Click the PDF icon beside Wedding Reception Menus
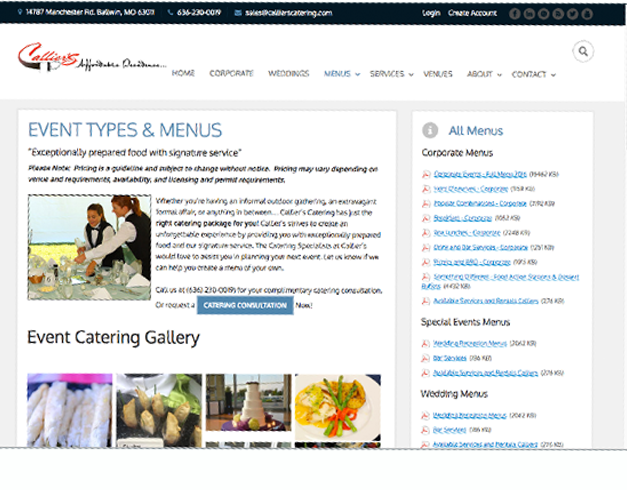This screenshot has height=490, width=627. [425, 343]
